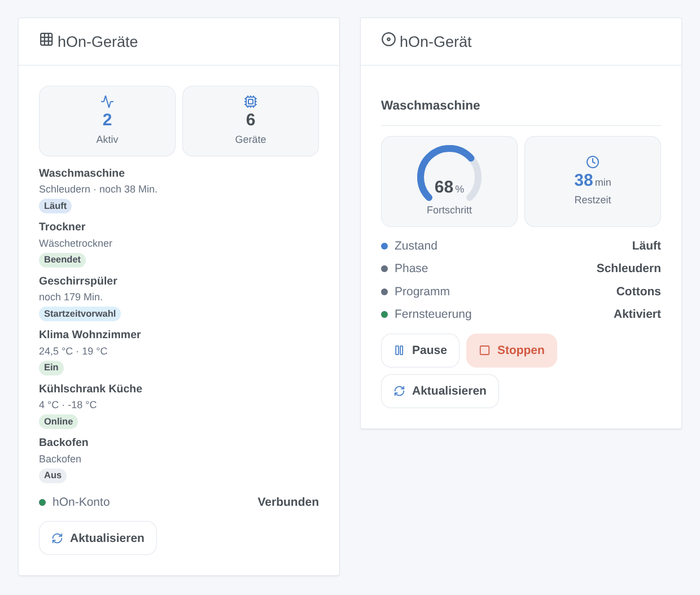
Task: Click the Läuft status badge under Waschmaschine
Action: click(x=55, y=206)
